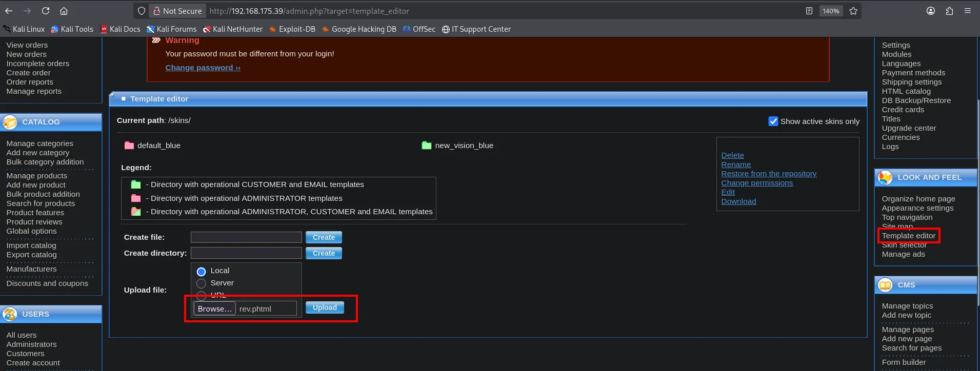Open the browser hamburger menu
This screenshot has height=371, width=980.
pyautogui.click(x=968, y=11)
